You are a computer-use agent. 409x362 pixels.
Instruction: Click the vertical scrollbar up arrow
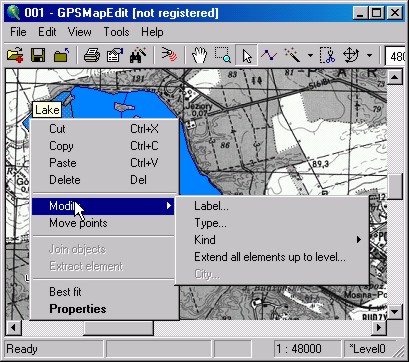coord(395,77)
